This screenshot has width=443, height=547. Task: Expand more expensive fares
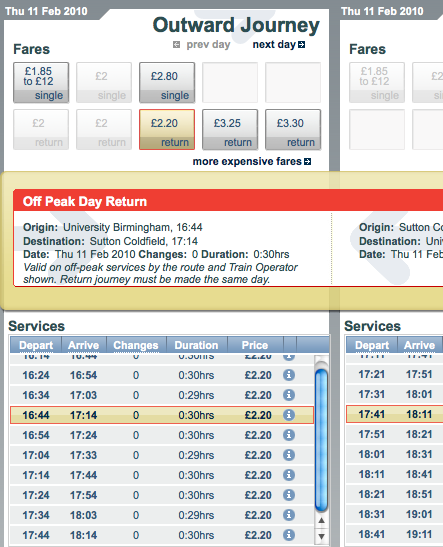(x=251, y=162)
